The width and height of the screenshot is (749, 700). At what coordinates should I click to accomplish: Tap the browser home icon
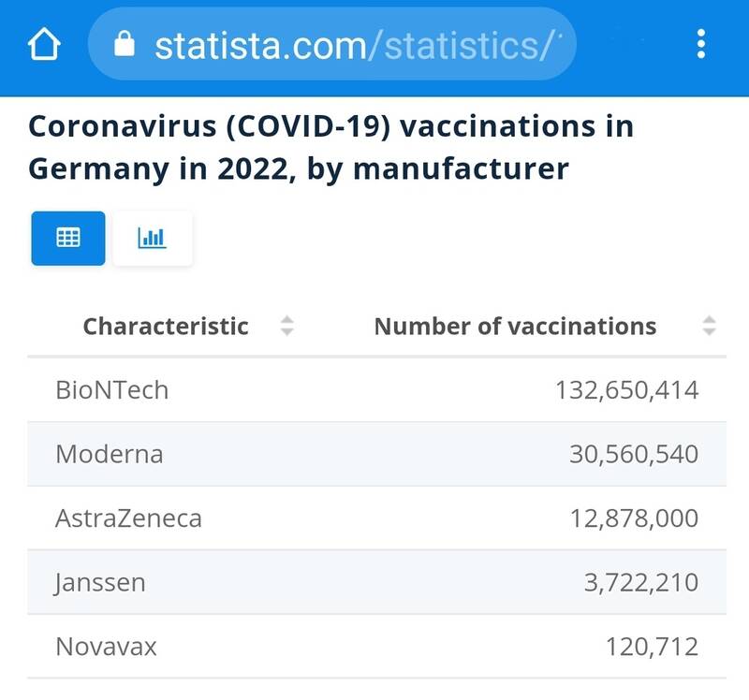tap(44, 45)
